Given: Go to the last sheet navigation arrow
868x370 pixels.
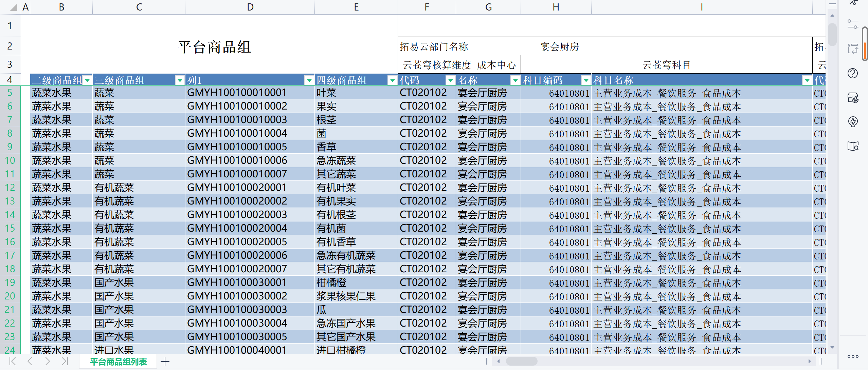Looking at the screenshot, I should 65,362.
